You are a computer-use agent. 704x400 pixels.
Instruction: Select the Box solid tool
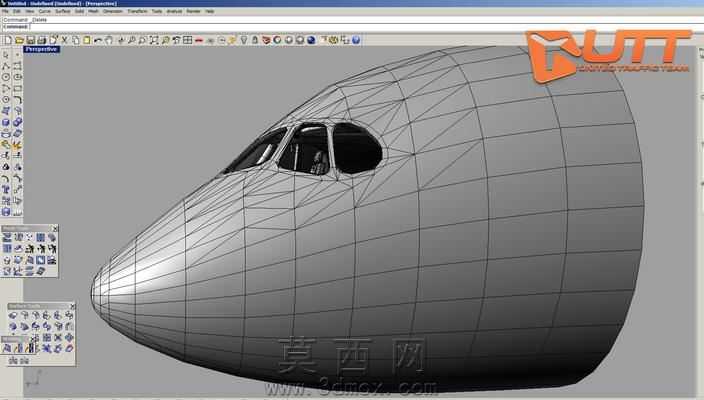coord(6,122)
